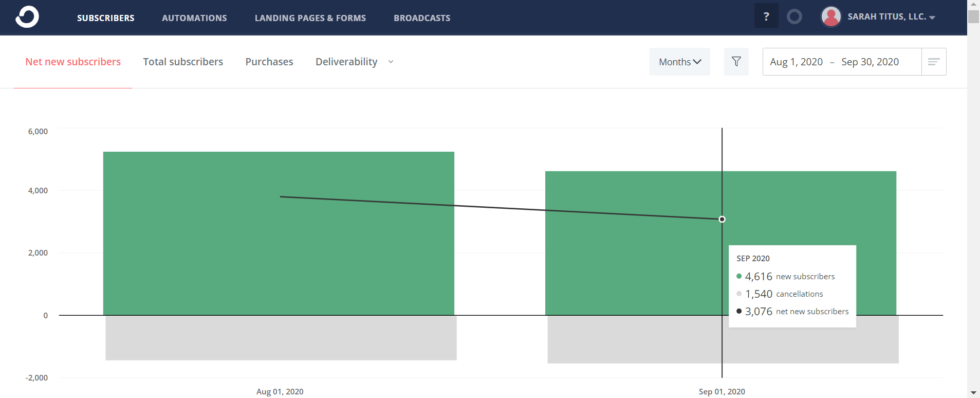Click the Aug 01, 2020 axis label
This screenshot has width=980, height=398.
pyautogui.click(x=280, y=392)
